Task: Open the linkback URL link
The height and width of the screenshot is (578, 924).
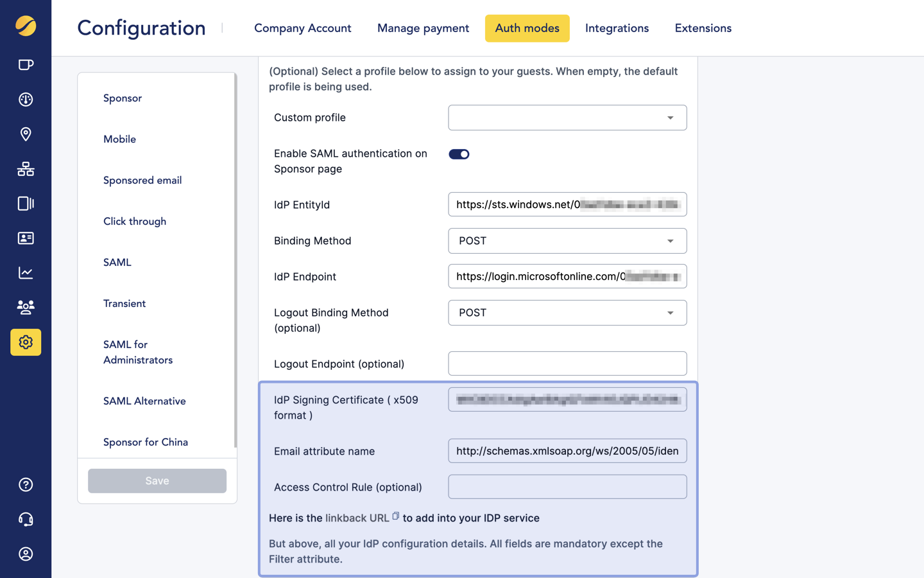Action: point(357,518)
